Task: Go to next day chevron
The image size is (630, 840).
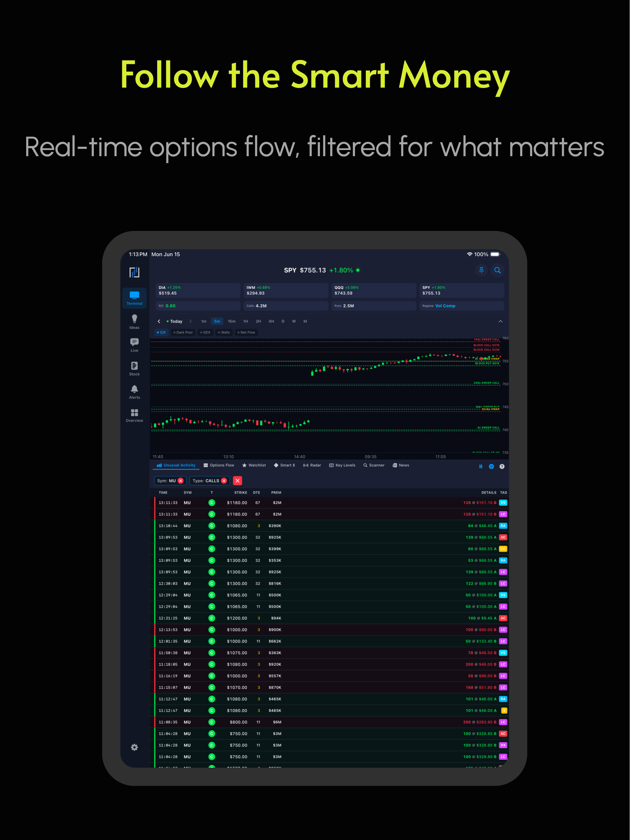Action: [190, 321]
